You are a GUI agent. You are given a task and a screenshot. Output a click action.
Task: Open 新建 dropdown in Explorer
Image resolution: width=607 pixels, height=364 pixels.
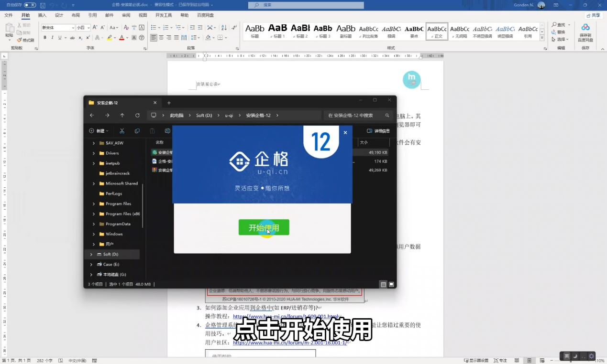point(99,131)
